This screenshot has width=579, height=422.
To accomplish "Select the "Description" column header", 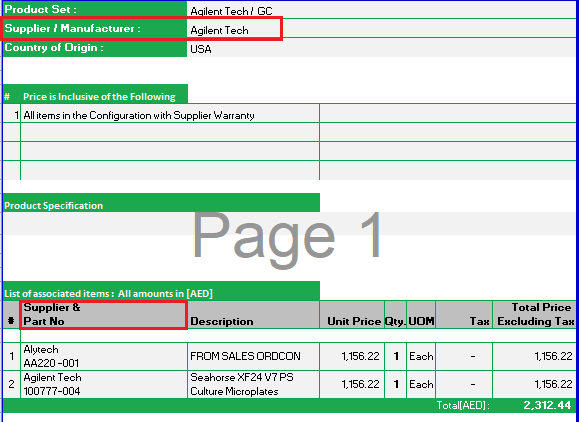I will pyautogui.click(x=254, y=315).
